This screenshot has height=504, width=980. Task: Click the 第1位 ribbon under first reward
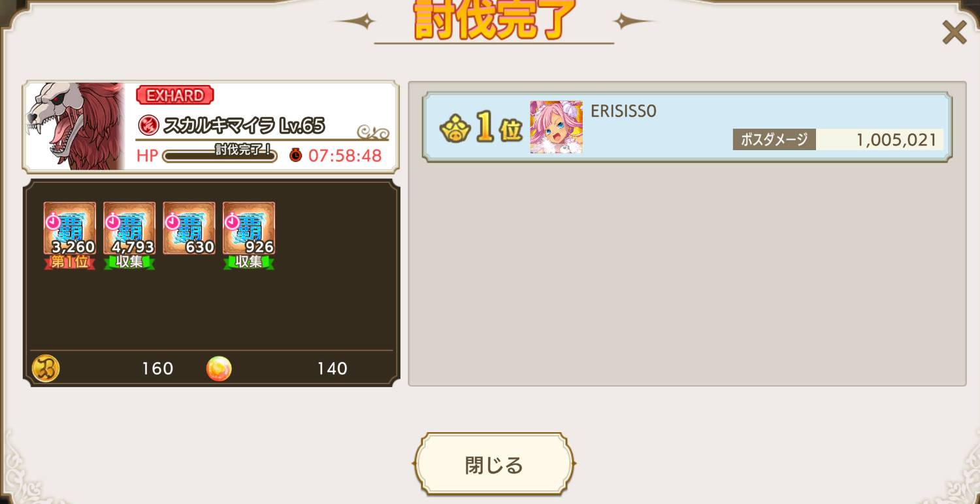point(70,262)
